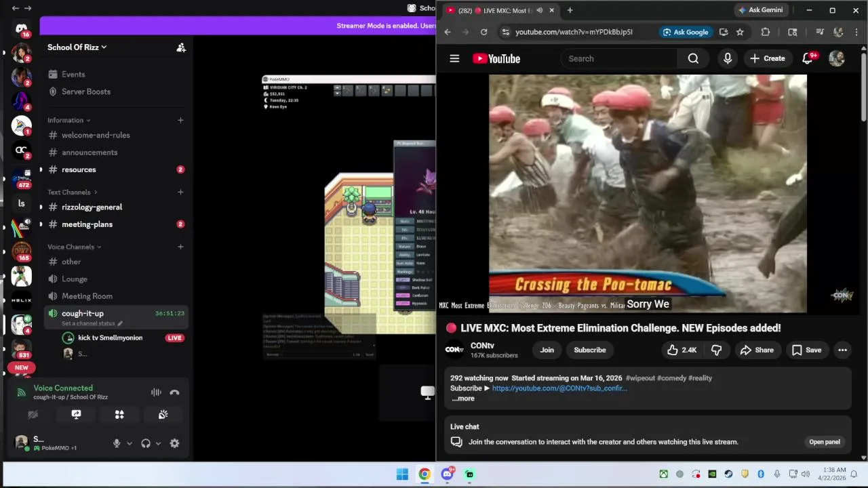Image resolution: width=868 pixels, height=488 pixels.
Task: Open a new Chrome tab
Action: click(570, 10)
